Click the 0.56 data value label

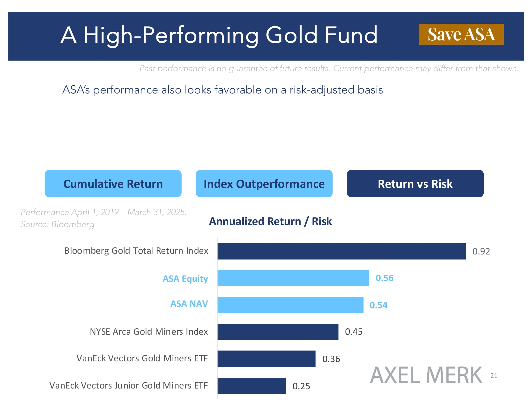click(384, 278)
